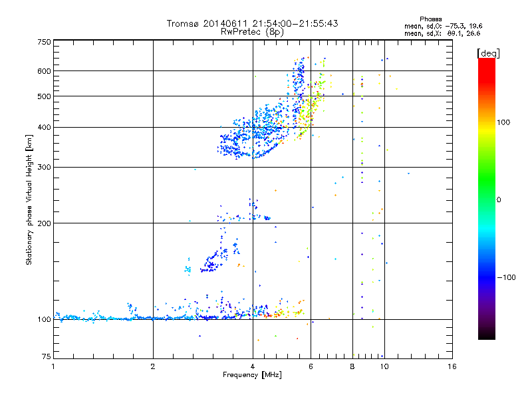This screenshot has width=532, height=399.
Task: Click the height axis tick label "750"
Action: coord(45,42)
